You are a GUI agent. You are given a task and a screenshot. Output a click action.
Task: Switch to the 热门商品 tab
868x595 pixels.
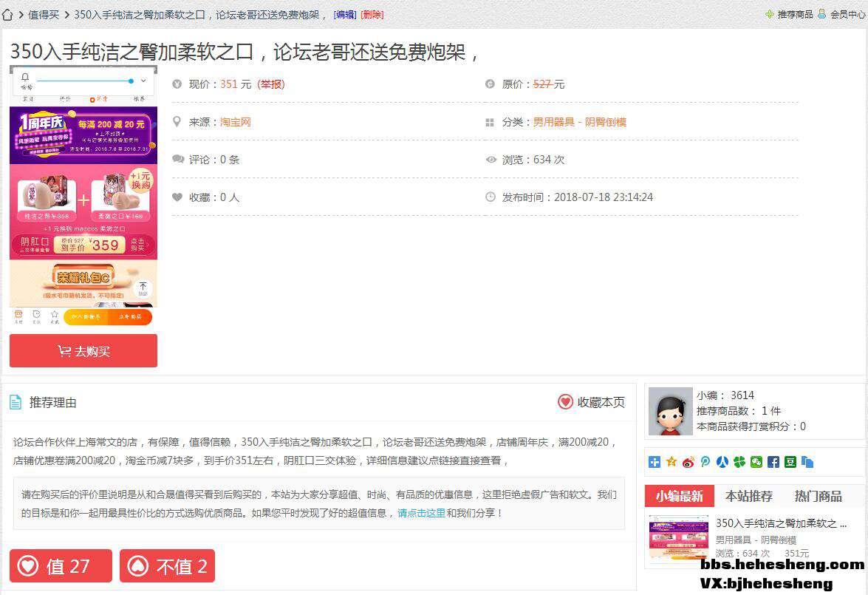[x=818, y=496]
